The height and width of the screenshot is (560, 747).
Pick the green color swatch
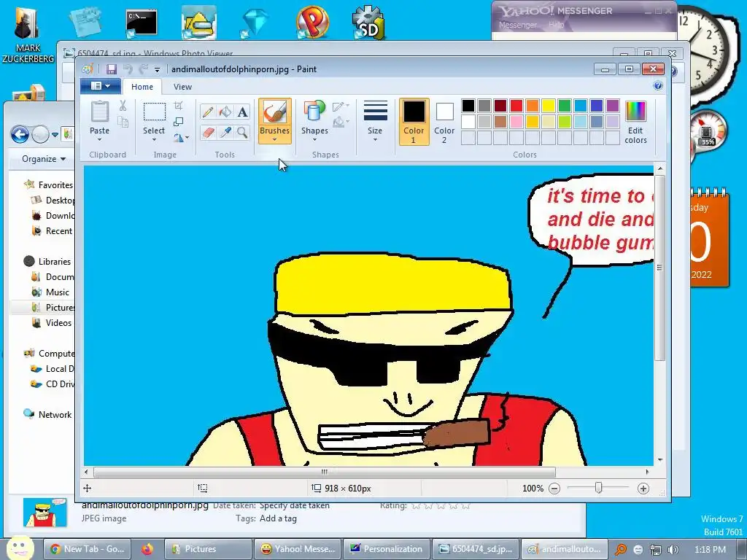point(565,106)
